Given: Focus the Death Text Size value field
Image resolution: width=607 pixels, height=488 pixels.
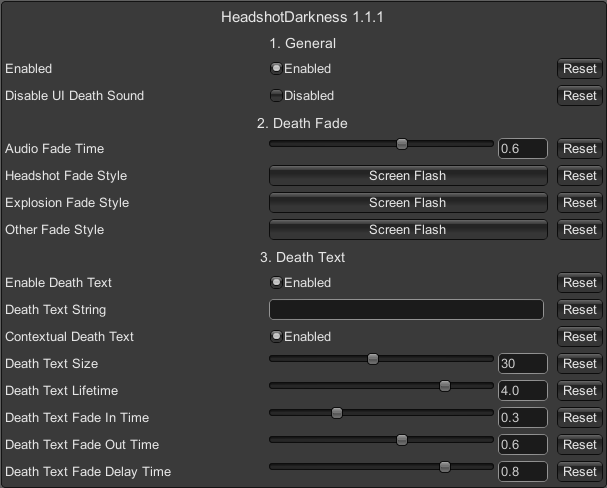Looking at the screenshot, I should pyautogui.click(x=522, y=364).
